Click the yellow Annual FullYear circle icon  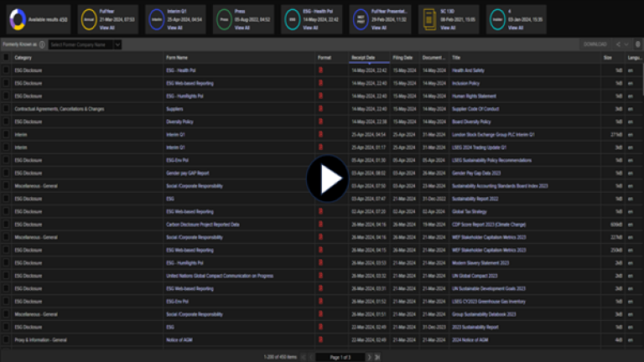click(x=88, y=18)
